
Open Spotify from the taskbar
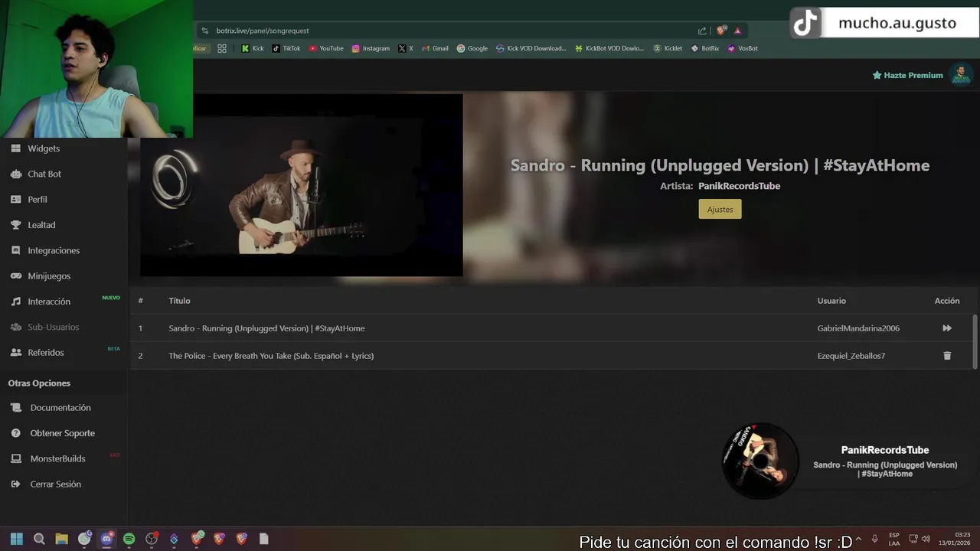[129, 539]
